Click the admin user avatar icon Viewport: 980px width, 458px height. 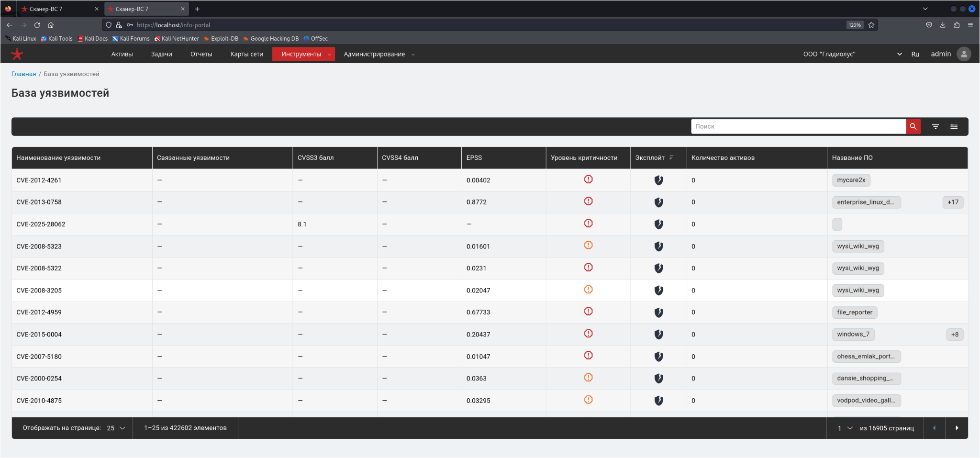coord(964,54)
